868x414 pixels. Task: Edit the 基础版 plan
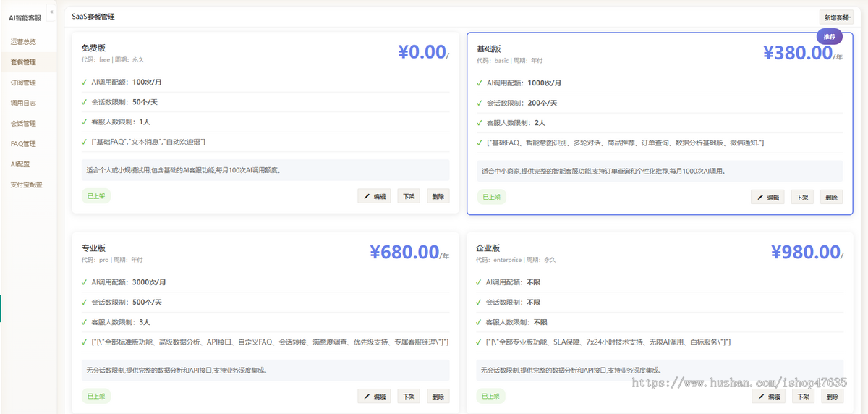click(x=767, y=197)
